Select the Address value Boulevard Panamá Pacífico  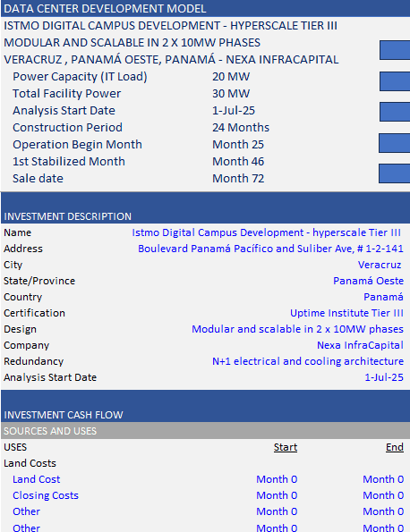(x=270, y=249)
